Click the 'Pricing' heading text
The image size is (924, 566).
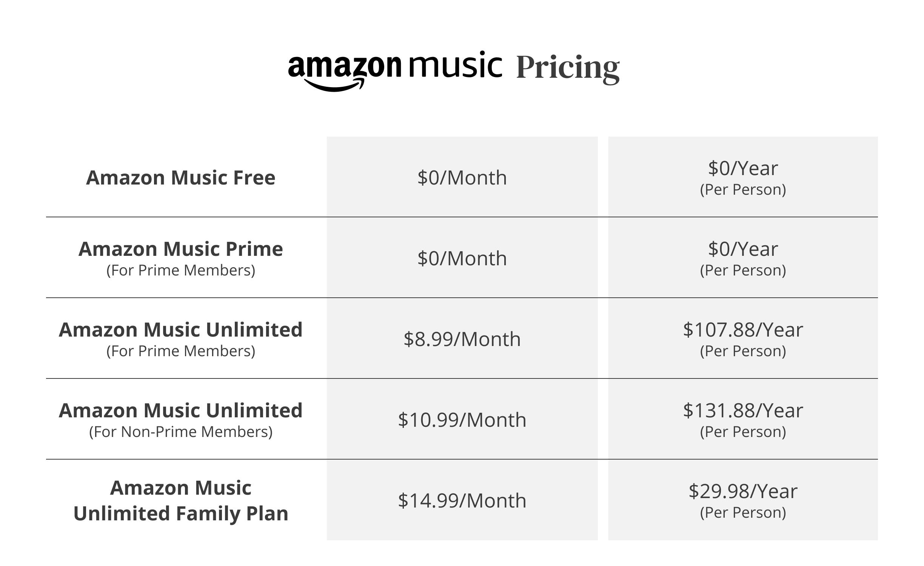[x=567, y=68]
